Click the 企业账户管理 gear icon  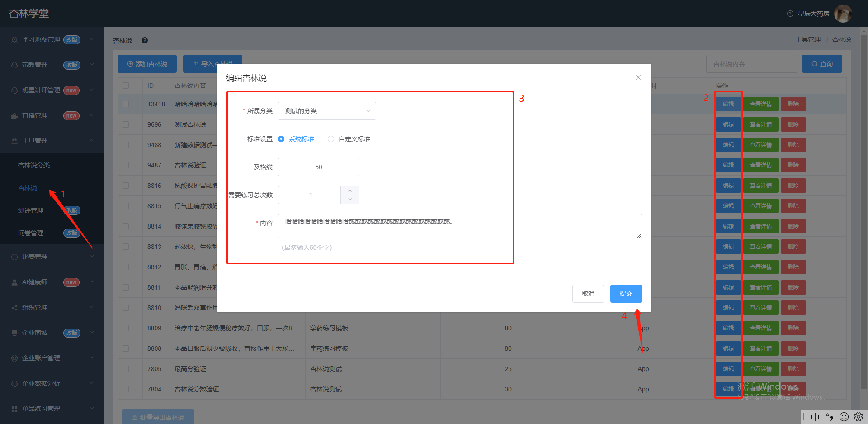14,358
